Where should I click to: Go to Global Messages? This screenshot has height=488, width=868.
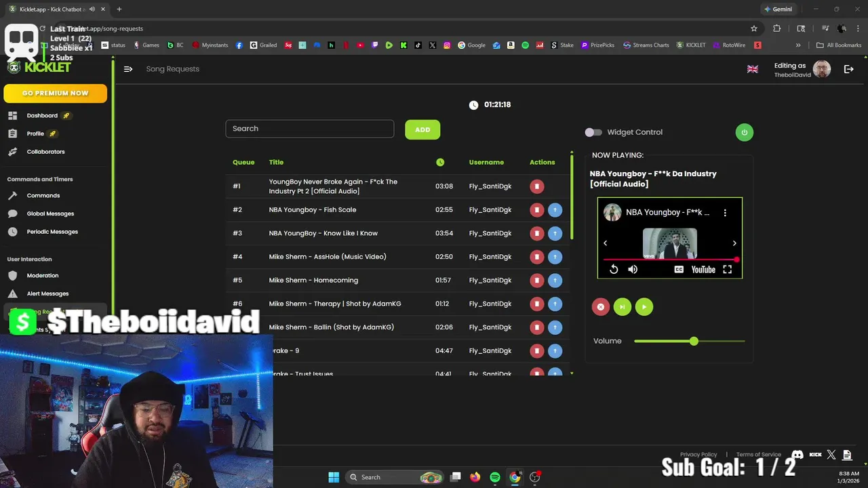coord(50,213)
